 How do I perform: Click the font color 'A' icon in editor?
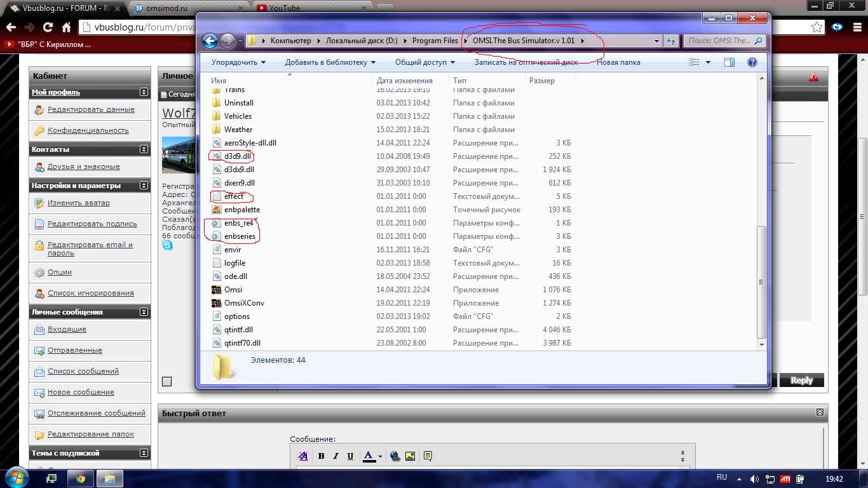[368, 456]
